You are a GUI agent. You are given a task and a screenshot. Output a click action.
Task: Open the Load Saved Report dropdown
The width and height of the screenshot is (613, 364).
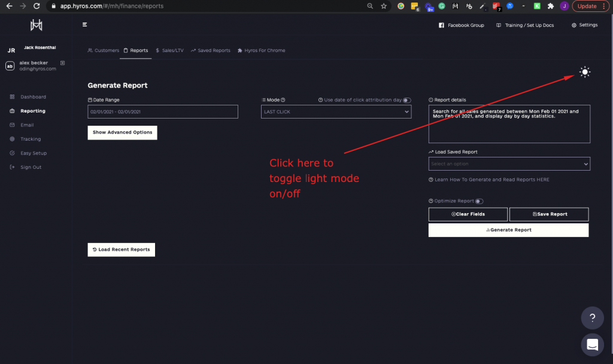(509, 164)
